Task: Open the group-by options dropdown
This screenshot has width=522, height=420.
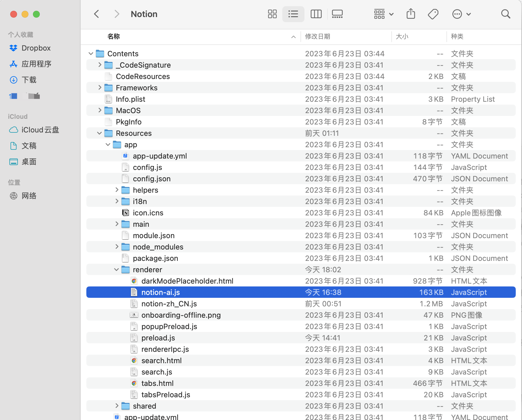Action: click(383, 14)
